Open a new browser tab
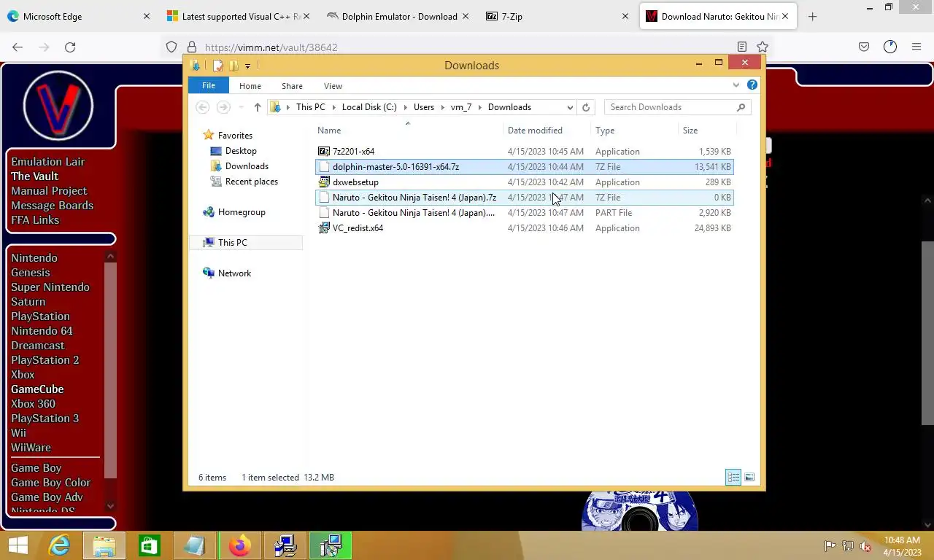 click(x=812, y=16)
